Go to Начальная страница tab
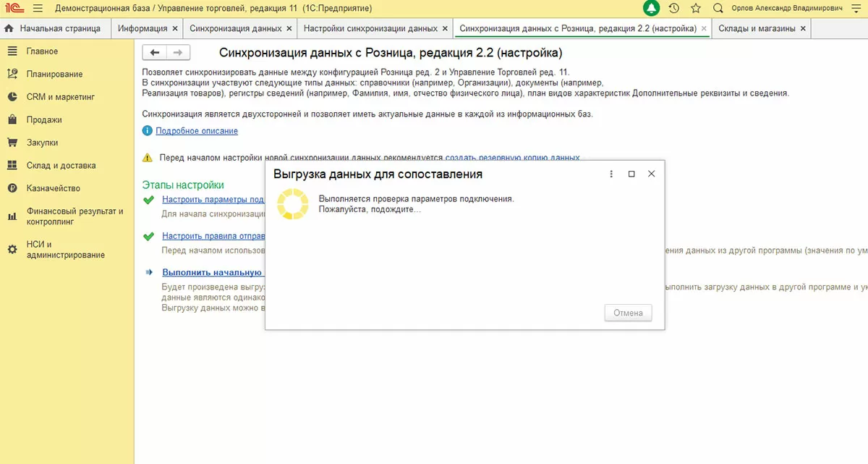 click(54, 28)
